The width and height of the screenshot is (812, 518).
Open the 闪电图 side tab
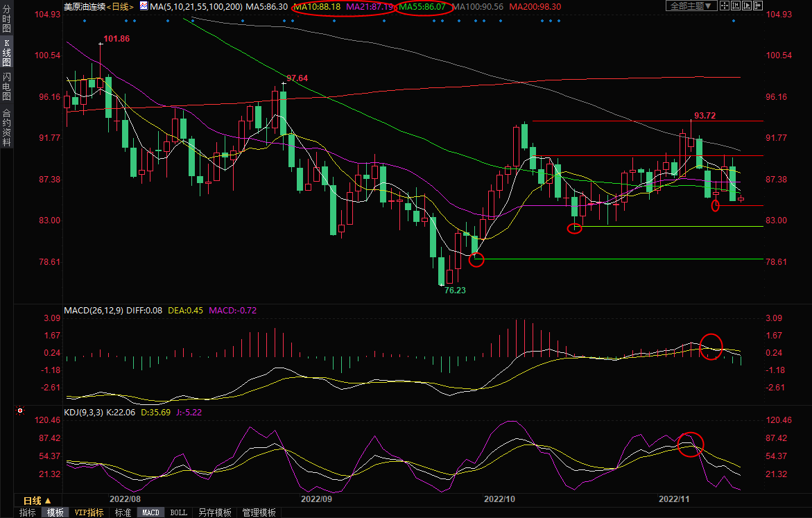point(6,87)
